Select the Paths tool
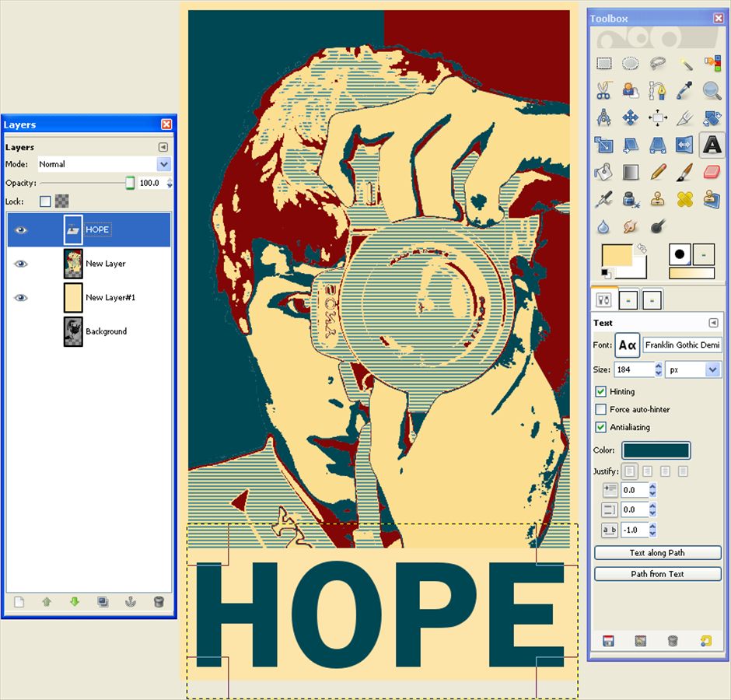731x700 pixels. [657, 90]
